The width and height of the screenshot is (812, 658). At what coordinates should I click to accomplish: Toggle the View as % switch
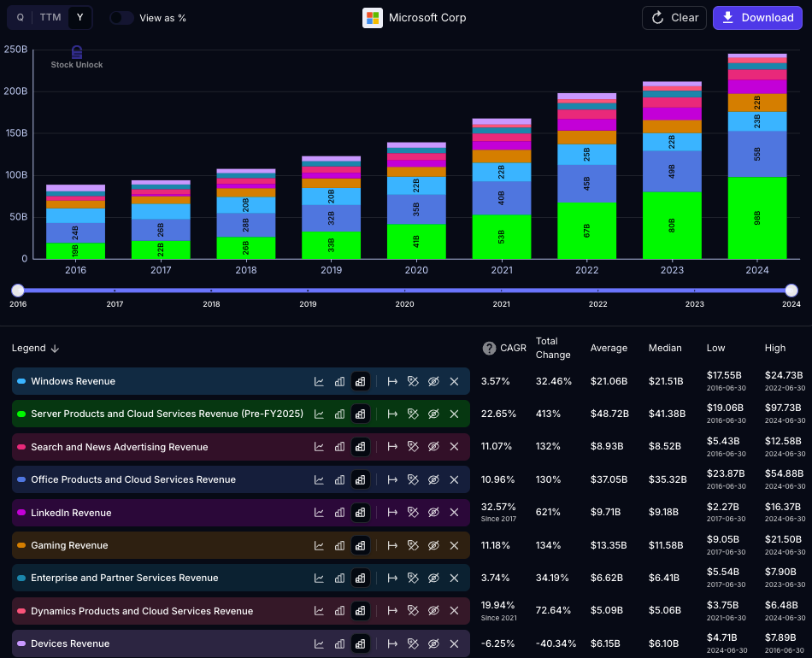click(x=121, y=18)
